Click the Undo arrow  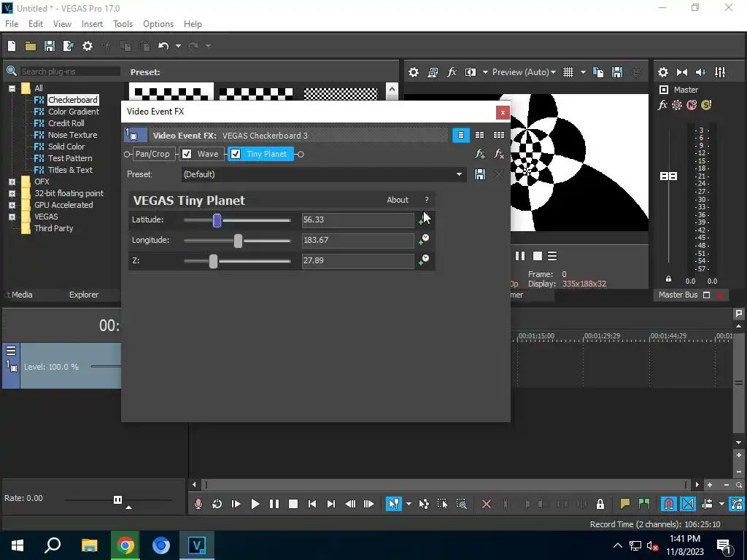point(163,46)
